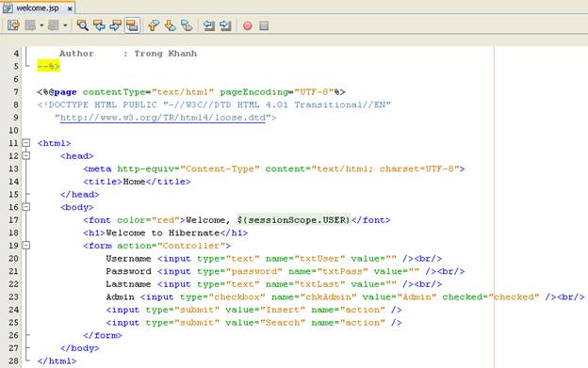
Task: Click the 'Trong Khanh' author text
Action: point(166,54)
